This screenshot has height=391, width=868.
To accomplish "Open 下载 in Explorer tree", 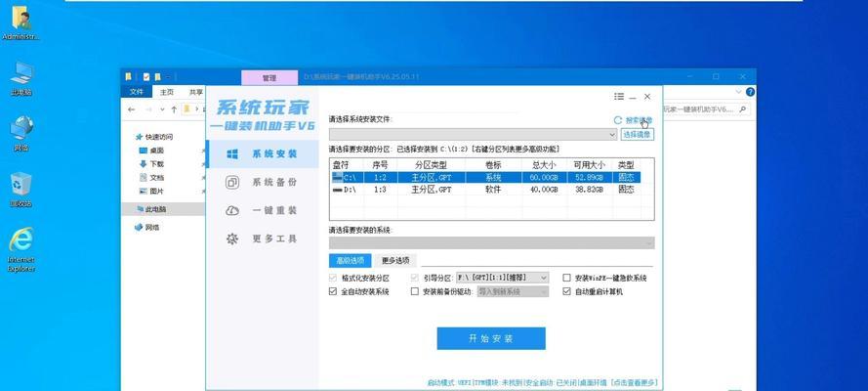I will click(156, 164).
